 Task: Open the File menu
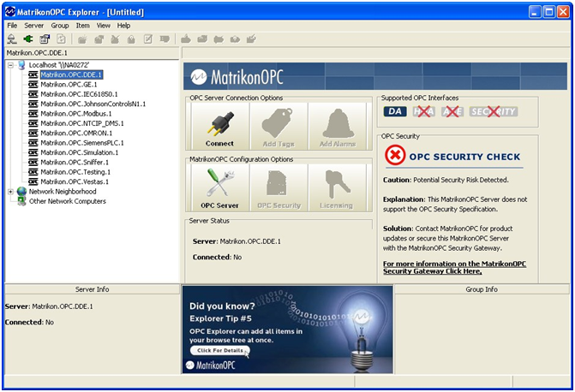pos(12,26)
